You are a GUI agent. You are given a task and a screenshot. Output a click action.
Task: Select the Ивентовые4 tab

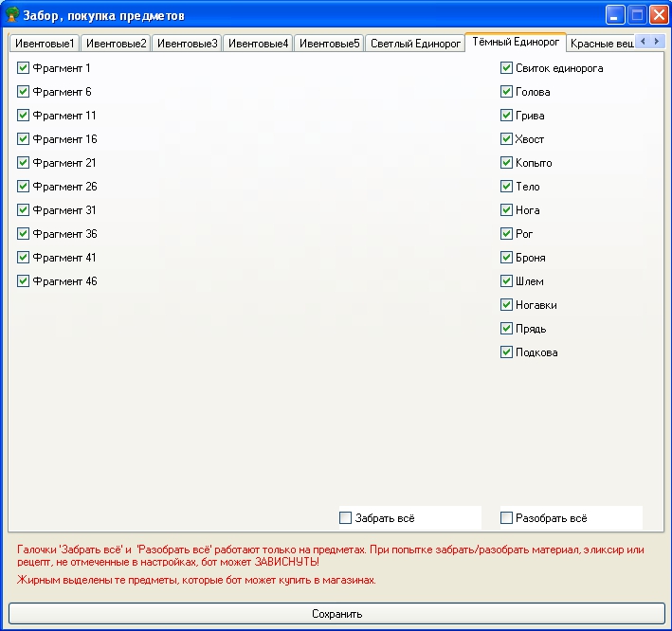pos(258,44)
